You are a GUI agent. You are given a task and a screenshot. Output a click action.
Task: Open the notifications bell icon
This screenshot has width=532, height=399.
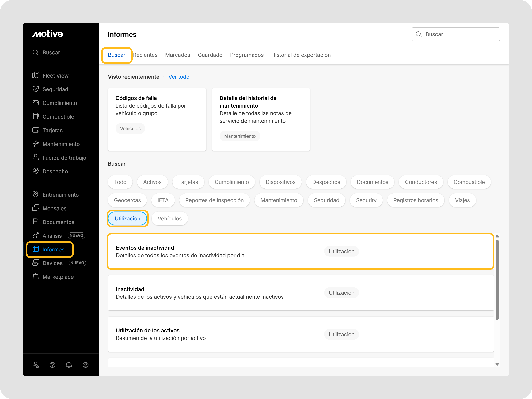pyautogui.click(x=69, y=365)
